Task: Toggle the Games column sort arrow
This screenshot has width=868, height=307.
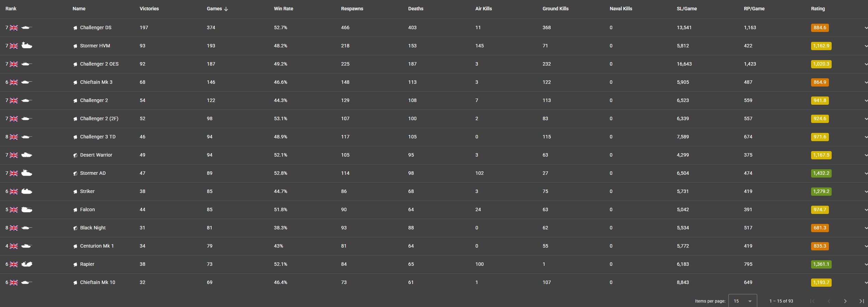Action: coord(226,9)
